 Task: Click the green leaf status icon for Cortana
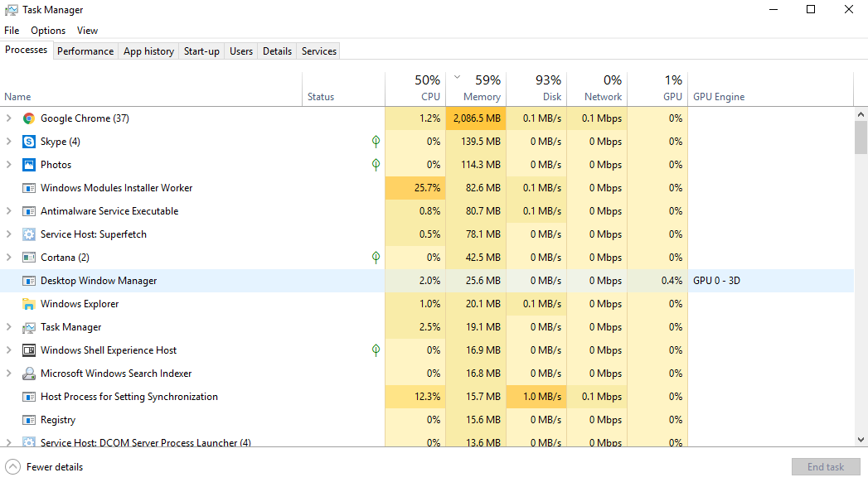376,258
